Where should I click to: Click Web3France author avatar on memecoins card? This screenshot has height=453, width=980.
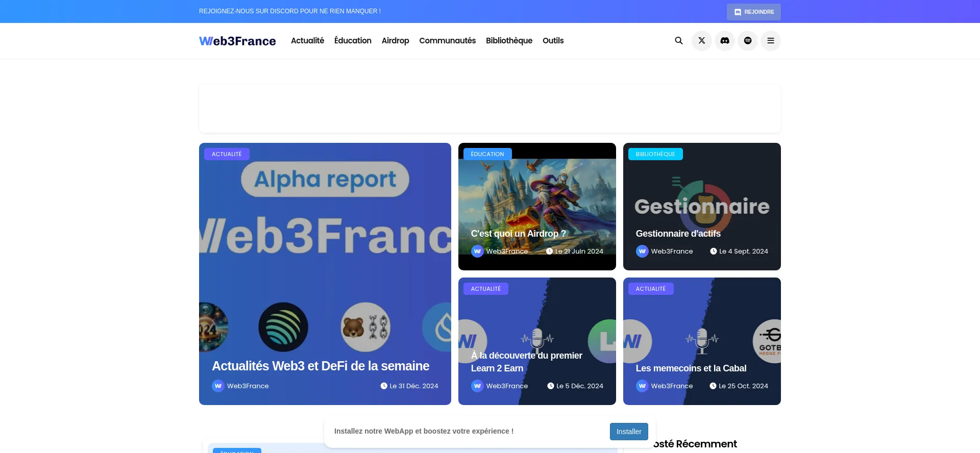642,386
